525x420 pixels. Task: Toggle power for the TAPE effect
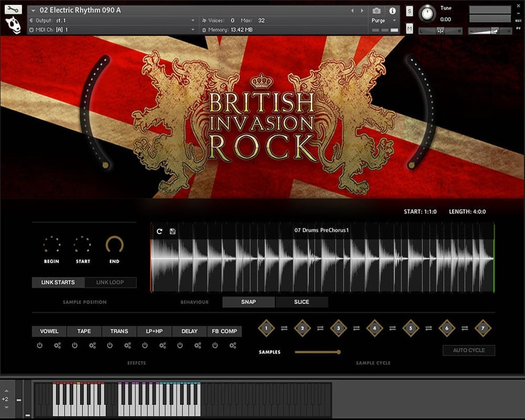(x=74, y=346)
